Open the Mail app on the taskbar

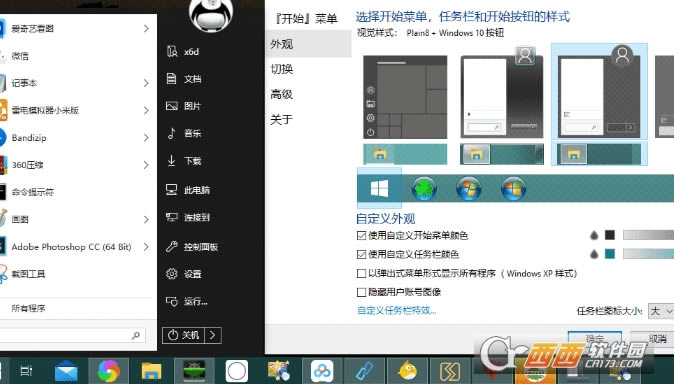pos(66,372)
